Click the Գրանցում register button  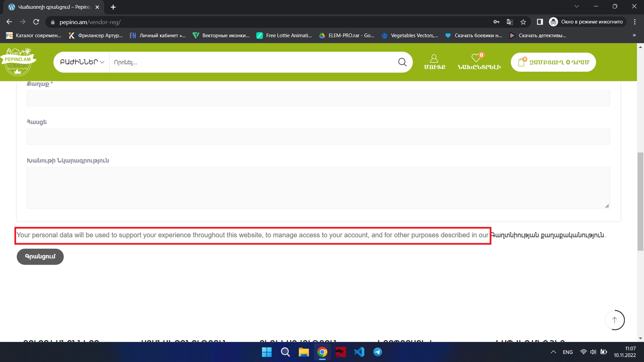point(40,256)
